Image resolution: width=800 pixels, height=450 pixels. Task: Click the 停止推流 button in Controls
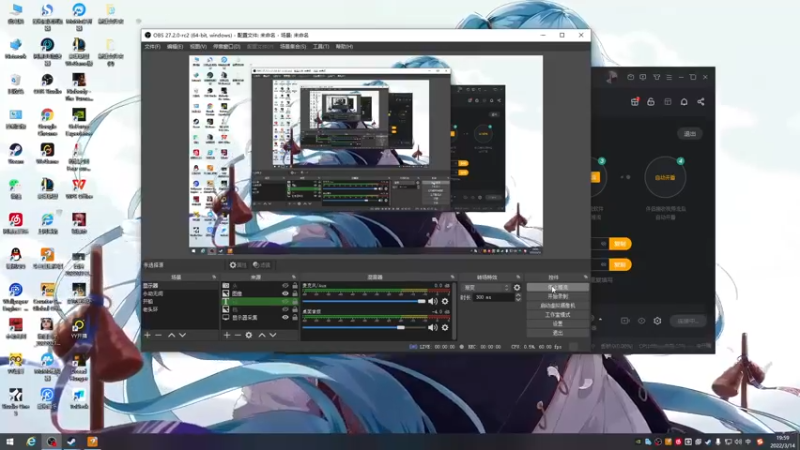click(558, 288)
